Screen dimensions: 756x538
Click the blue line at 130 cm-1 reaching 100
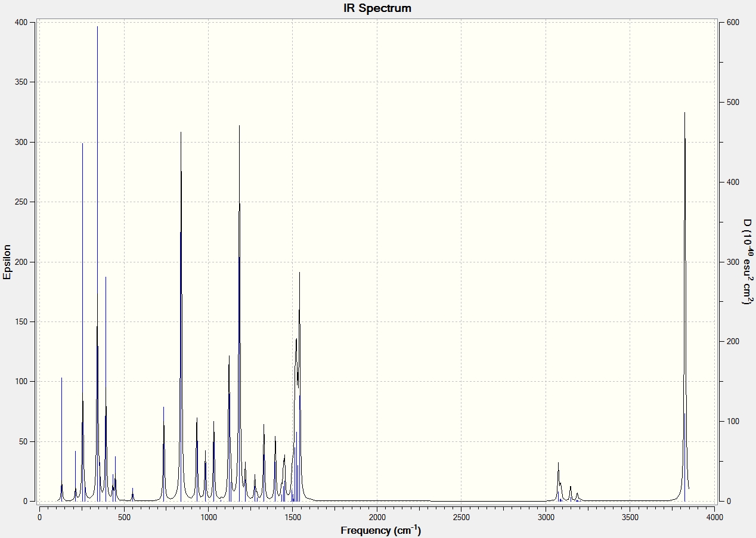click(x=61, y=378)
